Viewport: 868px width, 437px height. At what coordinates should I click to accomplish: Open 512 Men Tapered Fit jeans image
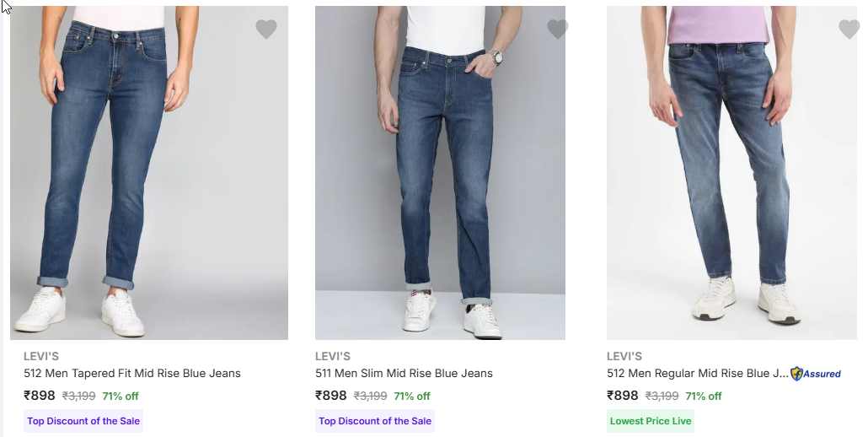pos(149,173)
